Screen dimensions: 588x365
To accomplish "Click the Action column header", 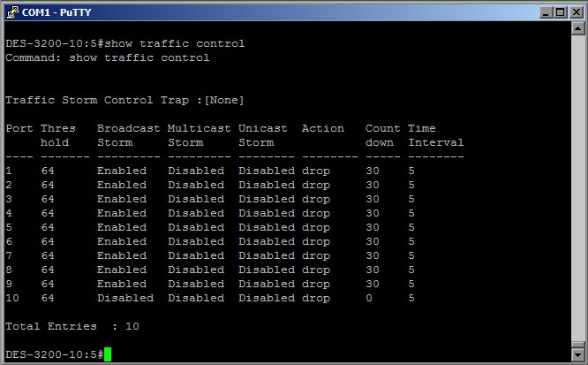I will (x=322, y=128).
